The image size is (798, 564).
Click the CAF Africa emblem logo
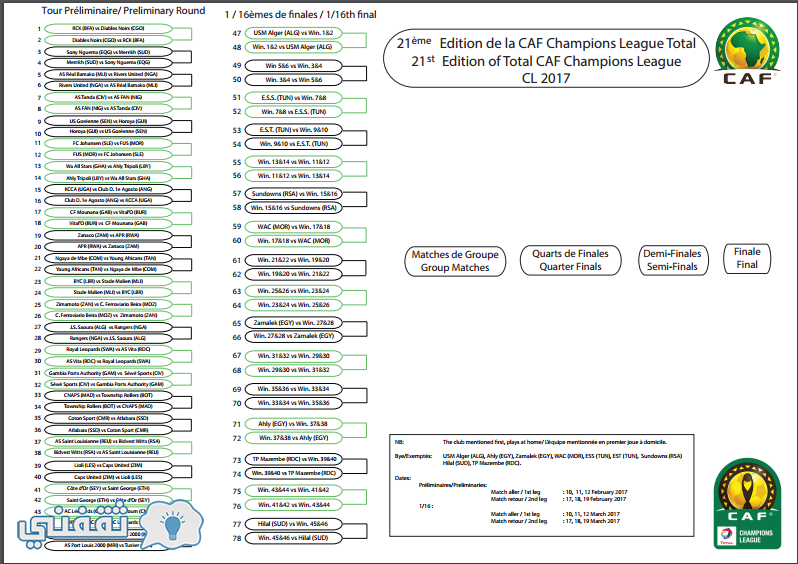(x=747, y=51)
